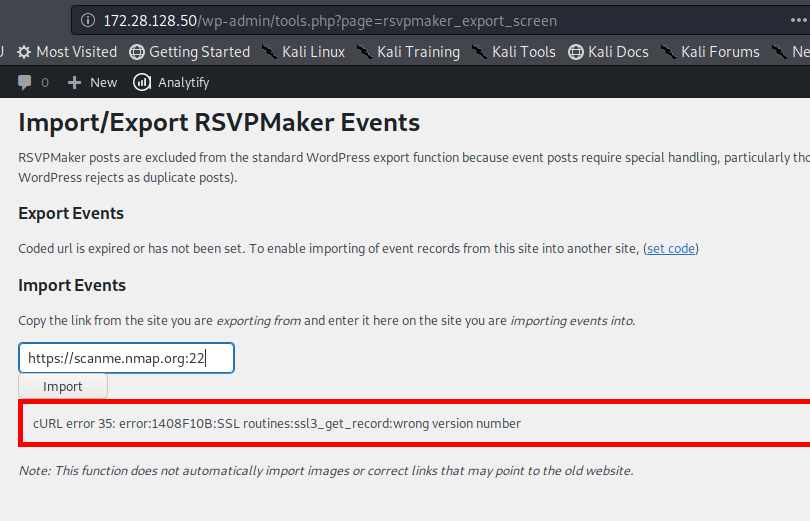
Task: Open the Kali Tools bookmark
Action: [513, 52]
